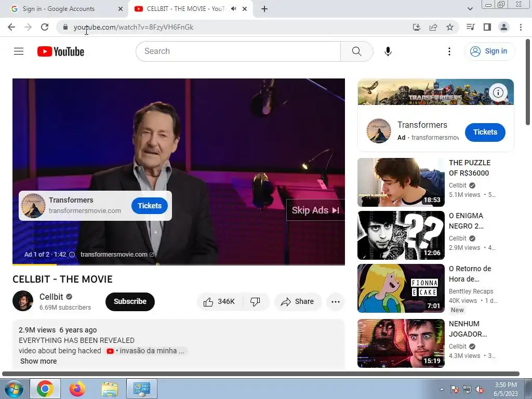This screenshot has width=532, height=399.
Task: Click the search magnifier button
Action: tap(356, 51)
